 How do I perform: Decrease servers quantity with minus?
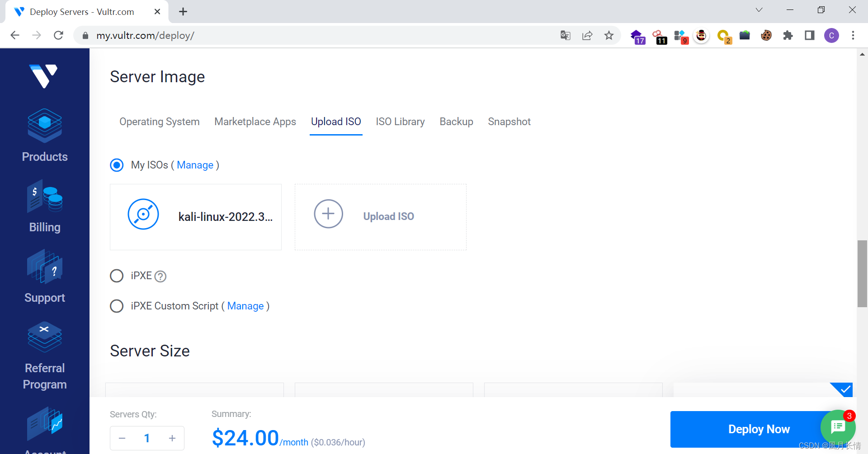(x=122, y=438)
